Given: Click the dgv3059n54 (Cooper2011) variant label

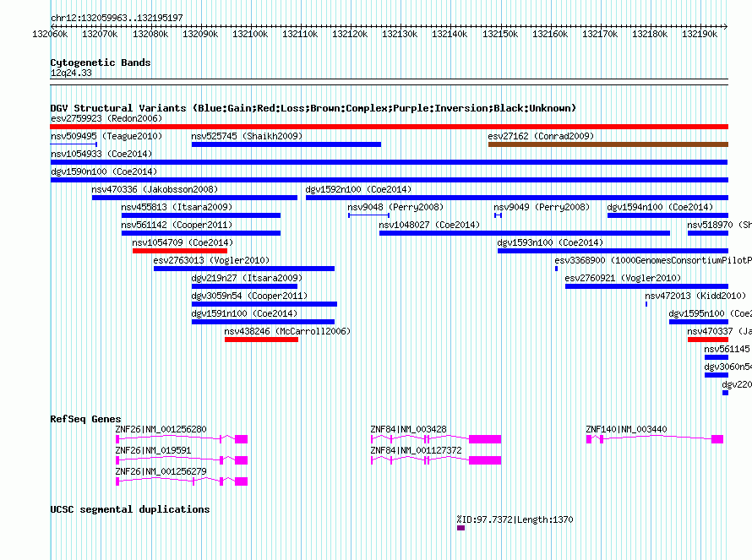Looking at the screenshot, I should tap(249, 296).
